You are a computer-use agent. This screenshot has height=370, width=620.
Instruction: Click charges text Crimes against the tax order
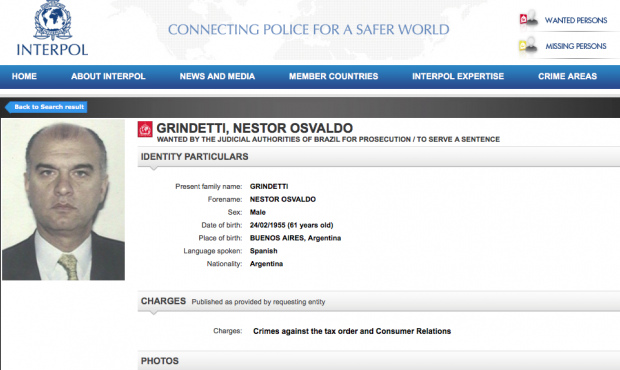coord(352,331)
